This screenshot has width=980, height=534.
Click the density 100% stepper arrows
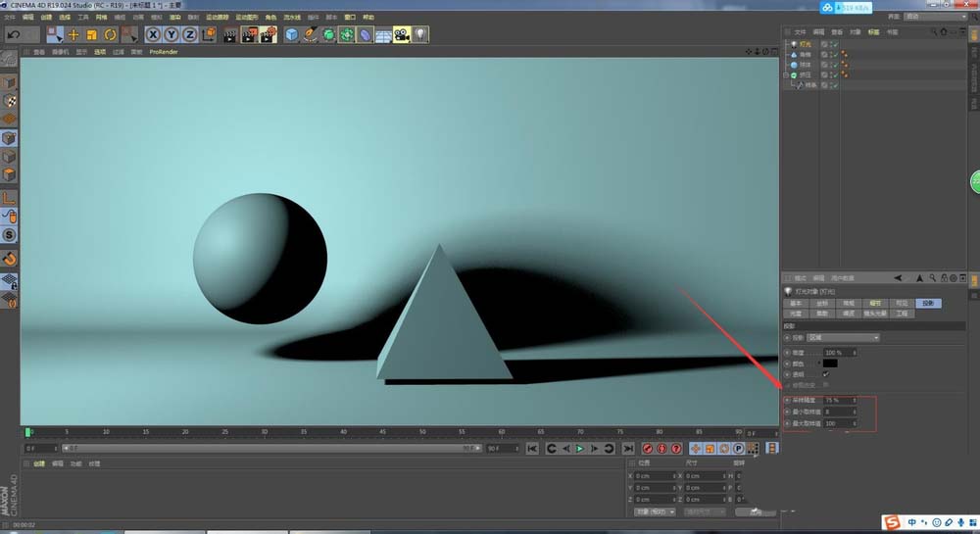(855, 353)
